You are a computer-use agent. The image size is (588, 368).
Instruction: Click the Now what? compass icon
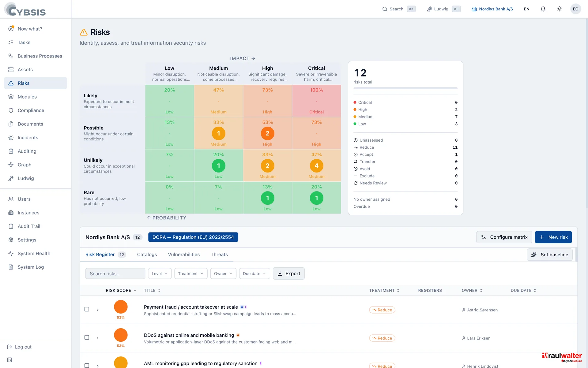(x=11, y=28)
